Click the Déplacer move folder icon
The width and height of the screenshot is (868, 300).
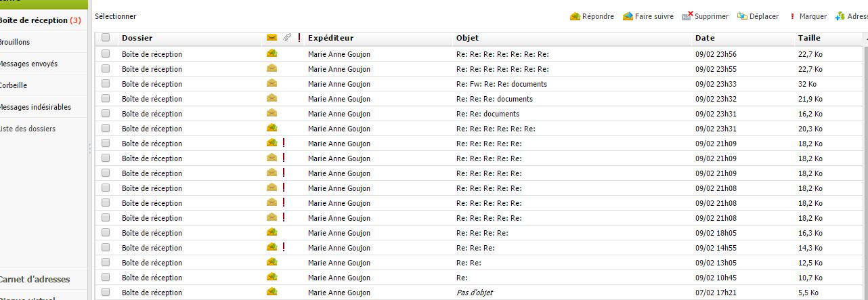[x=742, y=16]
